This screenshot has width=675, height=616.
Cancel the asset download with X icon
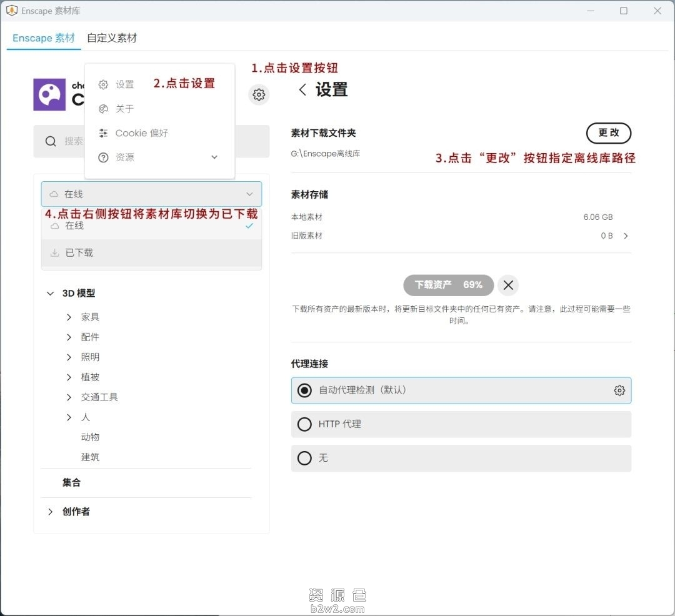[x=508, y=285]
